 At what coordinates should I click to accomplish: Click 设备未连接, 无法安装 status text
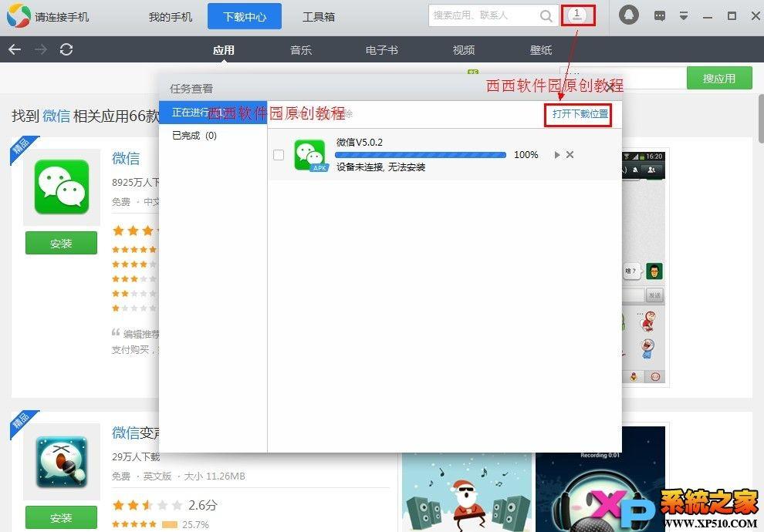pos(381,167)
